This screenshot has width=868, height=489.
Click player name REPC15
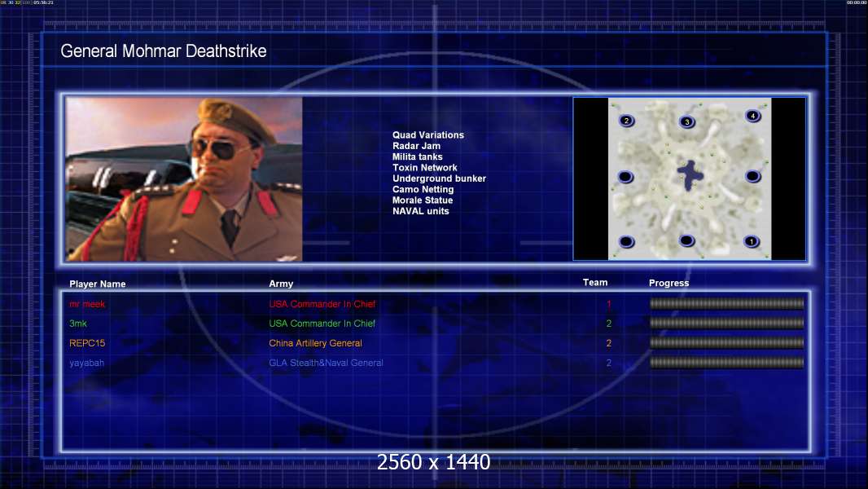(x=87, y=343)
